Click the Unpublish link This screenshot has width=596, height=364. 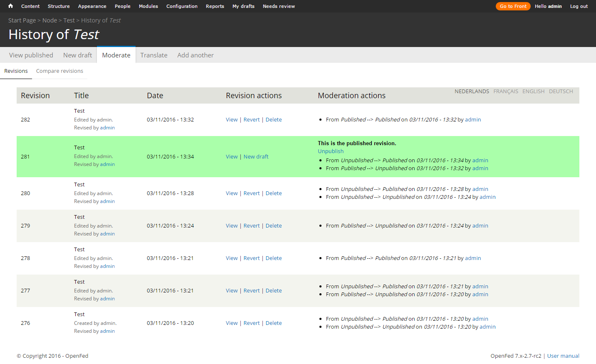pyautogui.click(x=331, y=151)
